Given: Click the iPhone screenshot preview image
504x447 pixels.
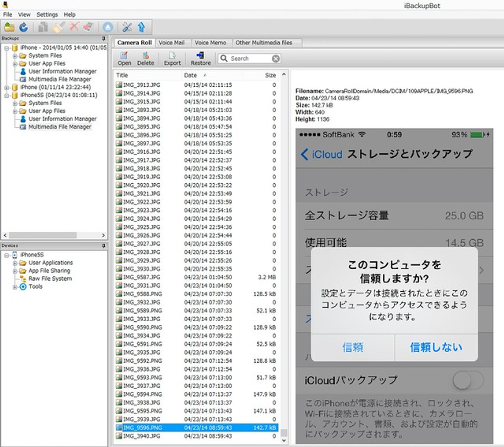Looking at the screenshot, I should click(x=394, y=286).
